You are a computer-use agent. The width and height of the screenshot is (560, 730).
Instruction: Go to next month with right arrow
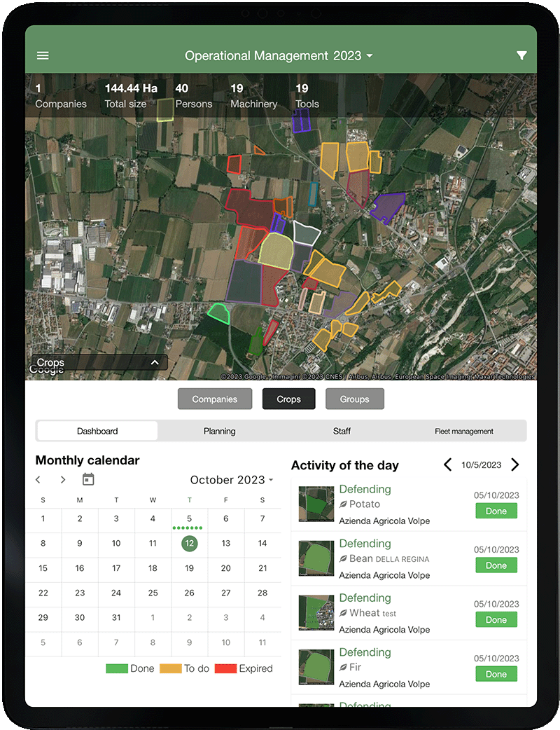[x=62, y=479]
